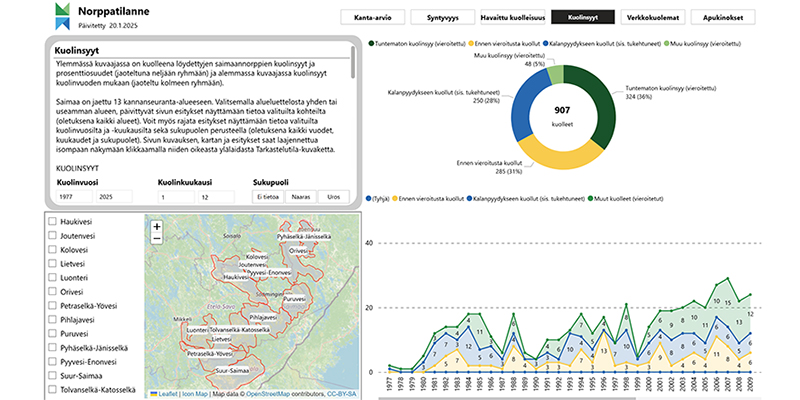This screenshot has width=800, height=400.
Task: Select the Uros sex filter button
Action: [x=333, y=198]
